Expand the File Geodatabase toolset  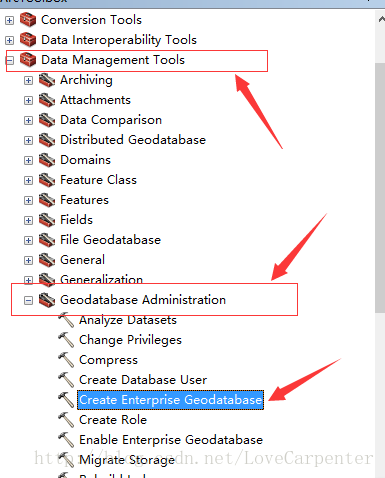28,240
